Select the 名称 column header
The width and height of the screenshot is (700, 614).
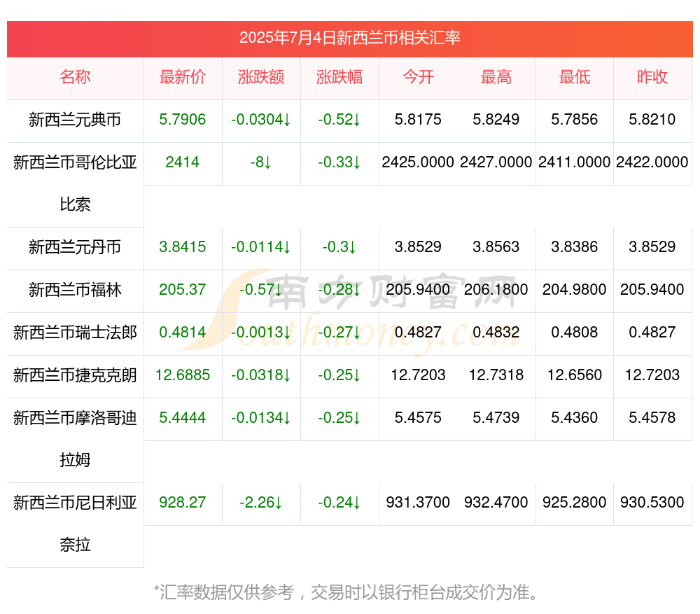pyautogui.click(x=75, y=77)
